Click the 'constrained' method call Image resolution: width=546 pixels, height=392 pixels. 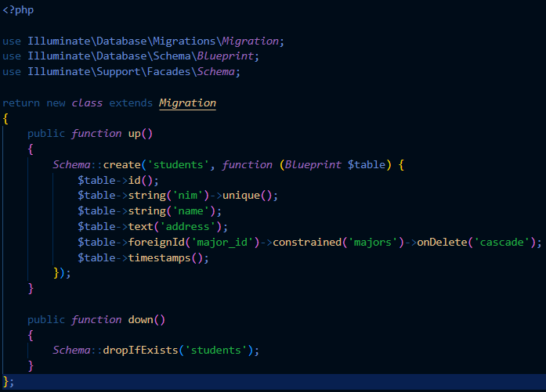point(307,242)
